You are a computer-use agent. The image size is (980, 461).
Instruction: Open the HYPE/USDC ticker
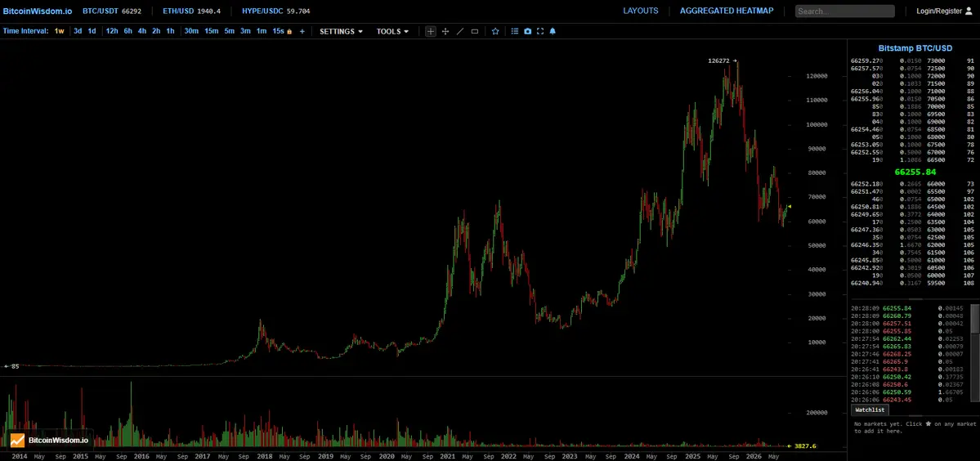coord(275,11)
